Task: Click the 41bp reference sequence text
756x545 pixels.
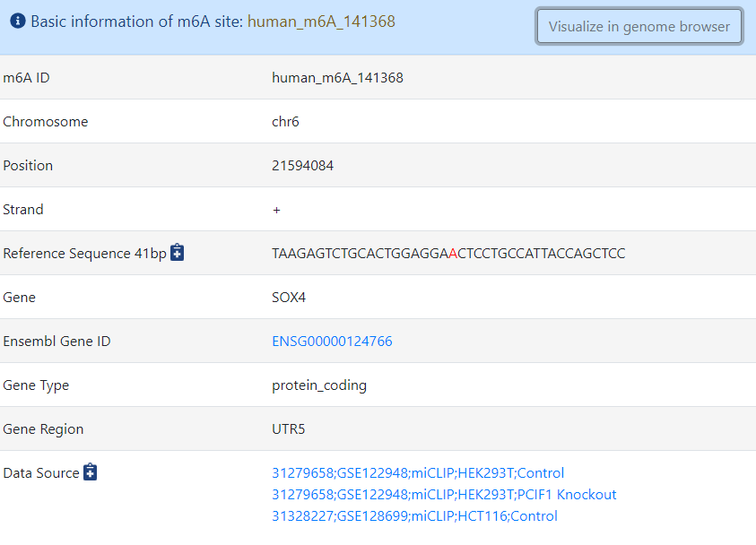Action: (448, 254)
